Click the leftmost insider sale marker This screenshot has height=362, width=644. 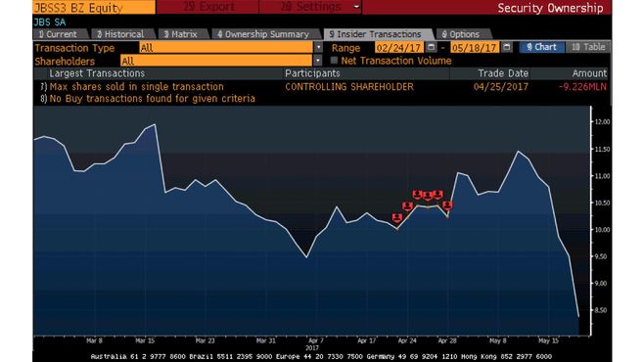coord(396,218)
